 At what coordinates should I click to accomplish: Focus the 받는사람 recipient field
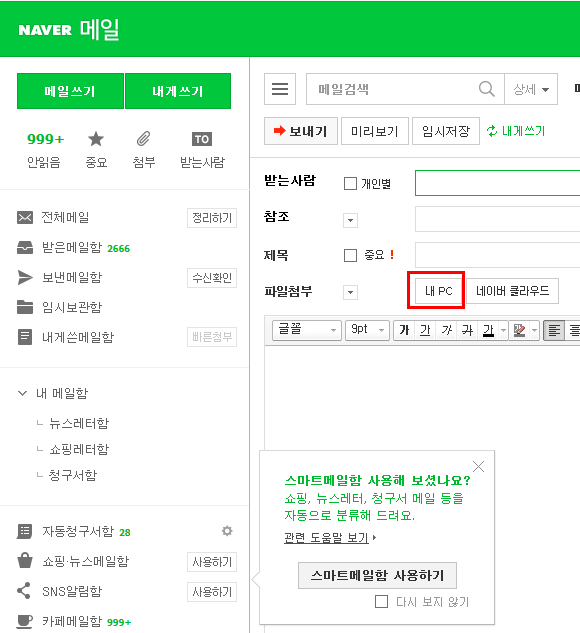click(498, 183)
